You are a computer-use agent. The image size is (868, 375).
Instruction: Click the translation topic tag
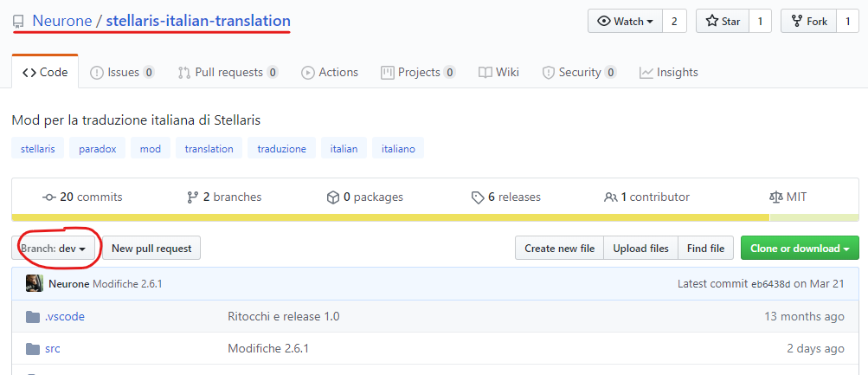[x=209, y=148]
